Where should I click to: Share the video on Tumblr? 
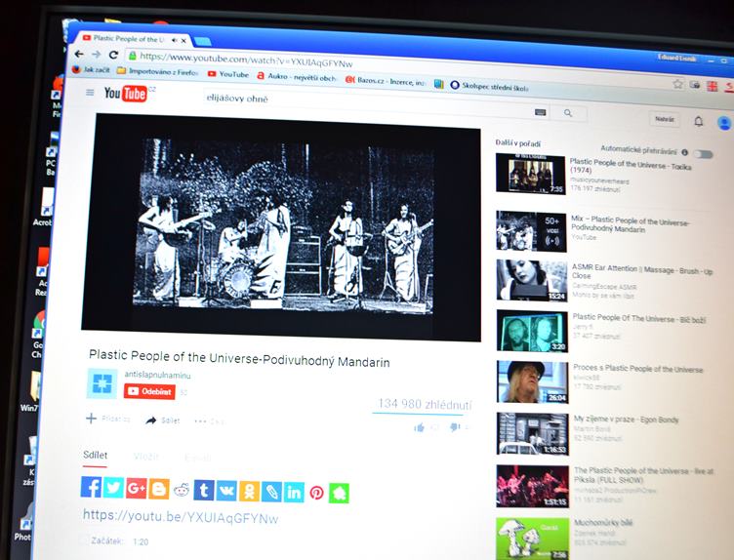(204, 491)
